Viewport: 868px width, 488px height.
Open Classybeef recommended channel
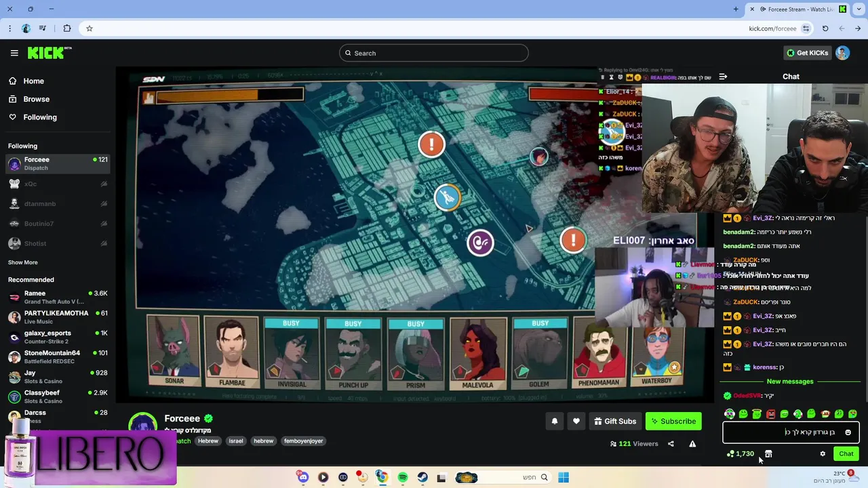pyautogui.click(x=58, y=396)
